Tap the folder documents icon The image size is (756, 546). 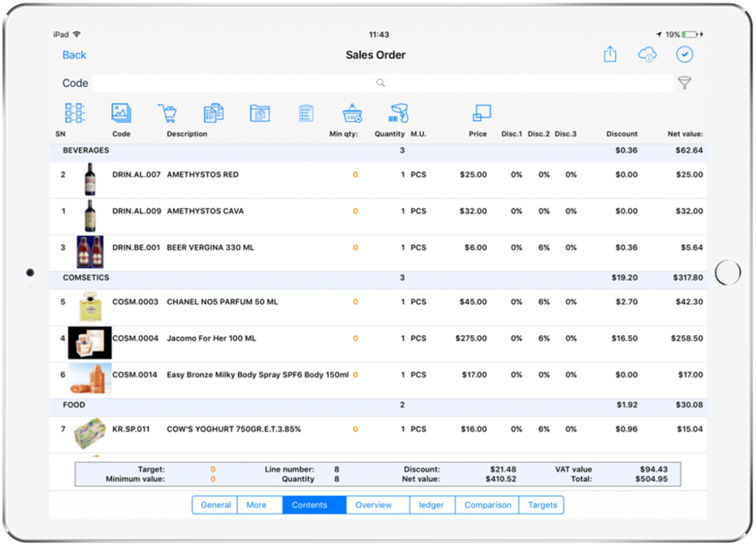pos(260,113)
